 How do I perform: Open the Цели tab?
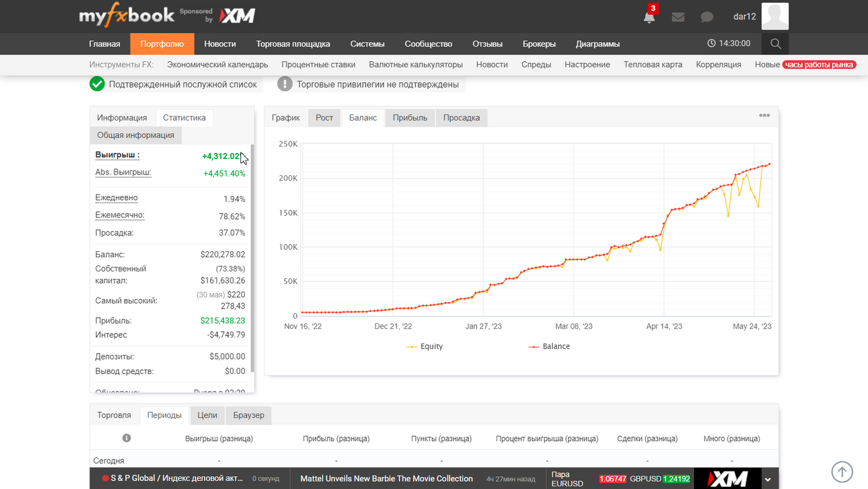click(x=207, y=415)
